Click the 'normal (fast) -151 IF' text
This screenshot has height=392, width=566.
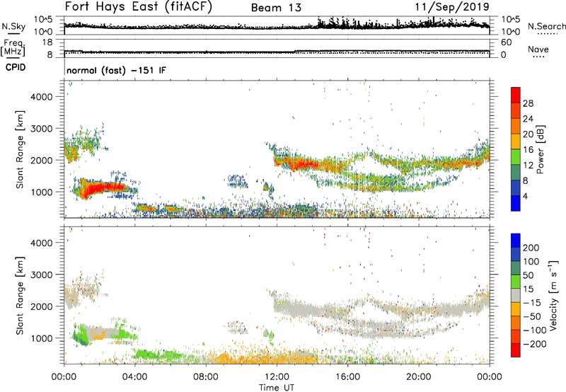pos(116,70)
